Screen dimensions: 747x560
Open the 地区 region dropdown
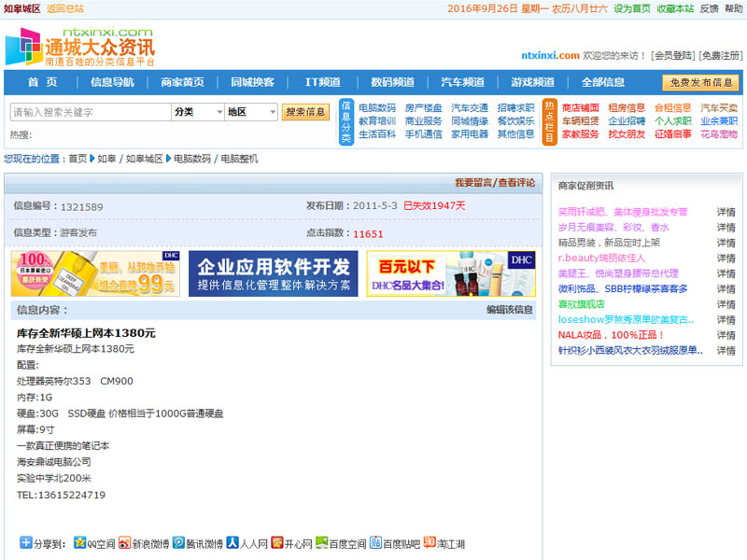pyautogui.click(x=251, y=112)
